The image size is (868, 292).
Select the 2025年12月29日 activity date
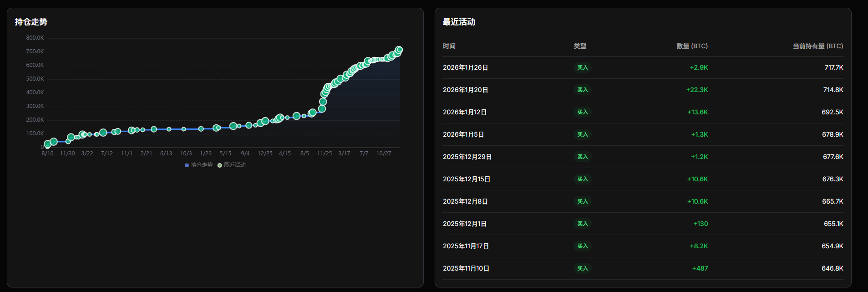click(467, 157)
